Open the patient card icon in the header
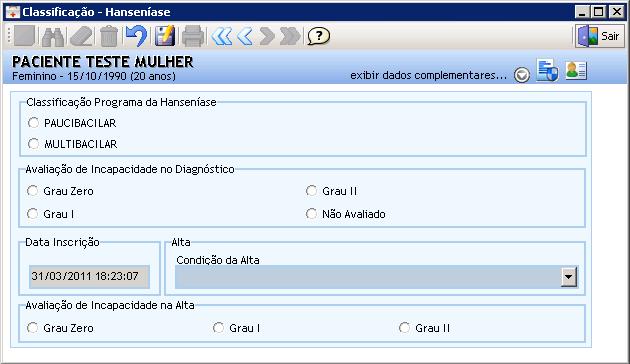 click(x=576, y=71)
